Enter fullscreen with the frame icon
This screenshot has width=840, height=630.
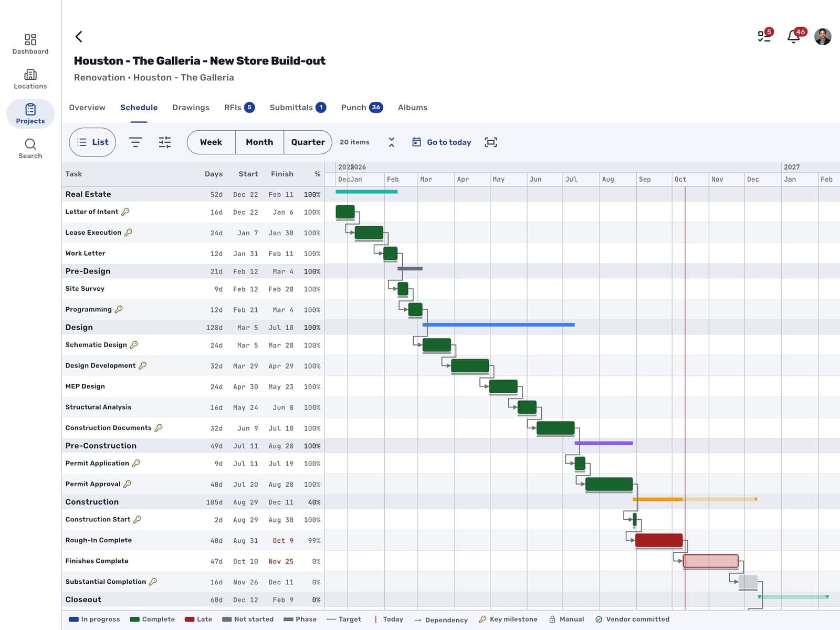(x=491, y=142)
